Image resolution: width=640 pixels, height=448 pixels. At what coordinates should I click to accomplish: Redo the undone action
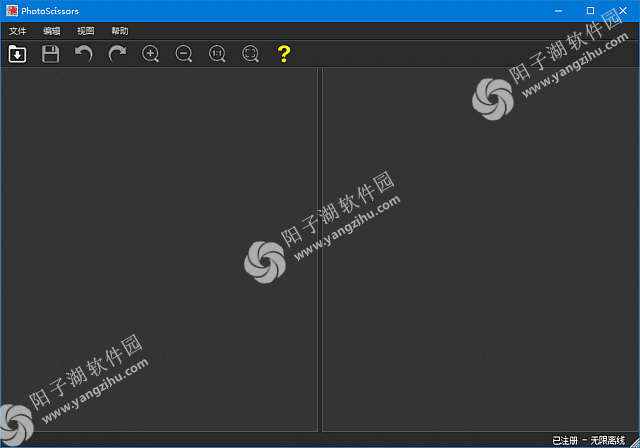coord(117,54)
